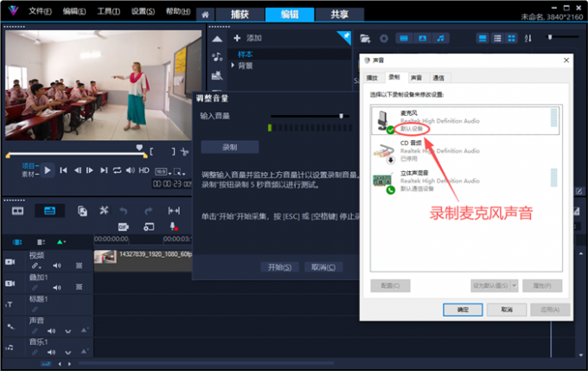Click the preview scrubber handle

(x=139, y=147)
